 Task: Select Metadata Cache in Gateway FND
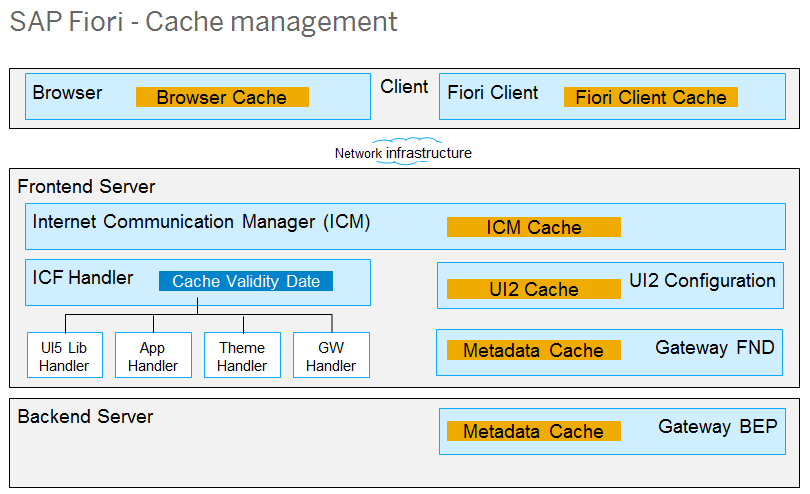534,350
